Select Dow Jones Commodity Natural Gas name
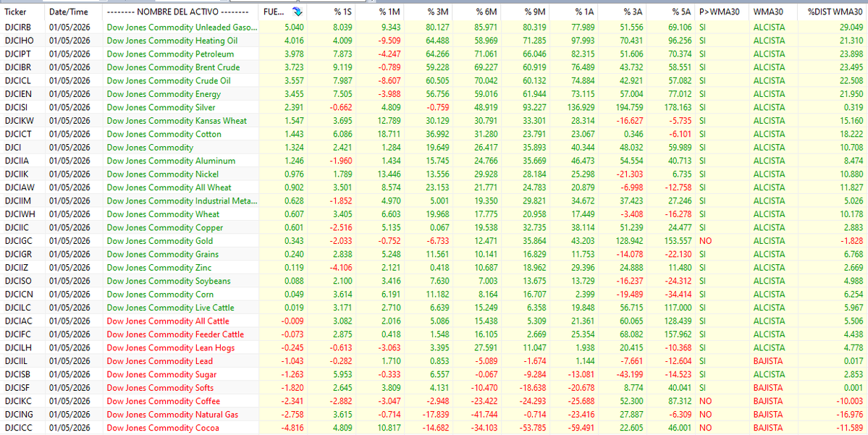868x435 pixels. coord(174,415)
